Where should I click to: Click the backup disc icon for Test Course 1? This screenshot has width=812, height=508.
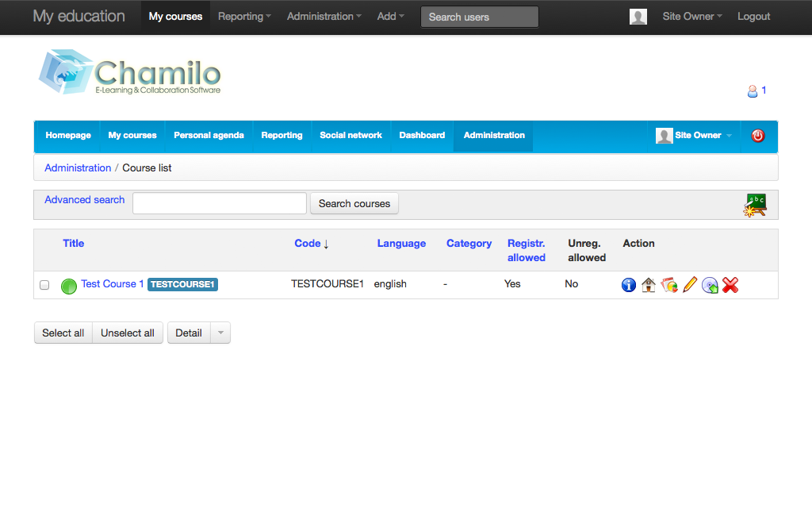tap(710, 285)
